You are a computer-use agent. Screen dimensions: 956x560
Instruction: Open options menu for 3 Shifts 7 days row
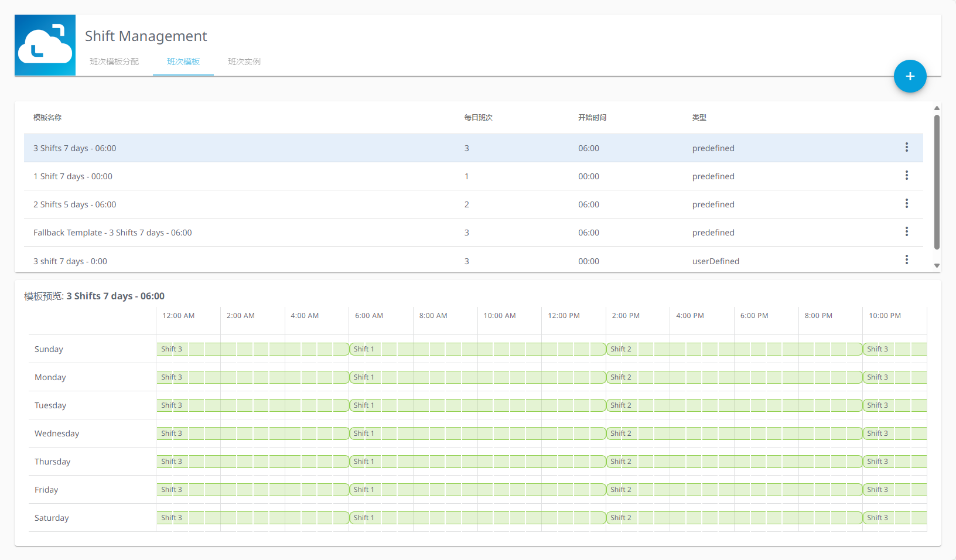(x=906, y=148)
